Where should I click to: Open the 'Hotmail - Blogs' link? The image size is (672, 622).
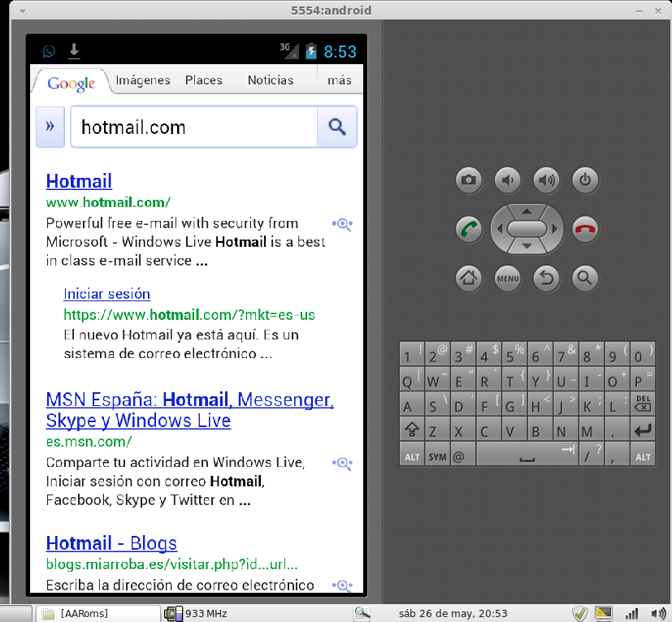(111, 543)
